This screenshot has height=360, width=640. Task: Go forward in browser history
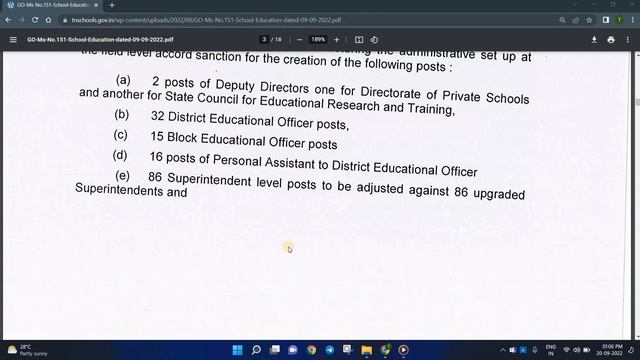(21, 20)
